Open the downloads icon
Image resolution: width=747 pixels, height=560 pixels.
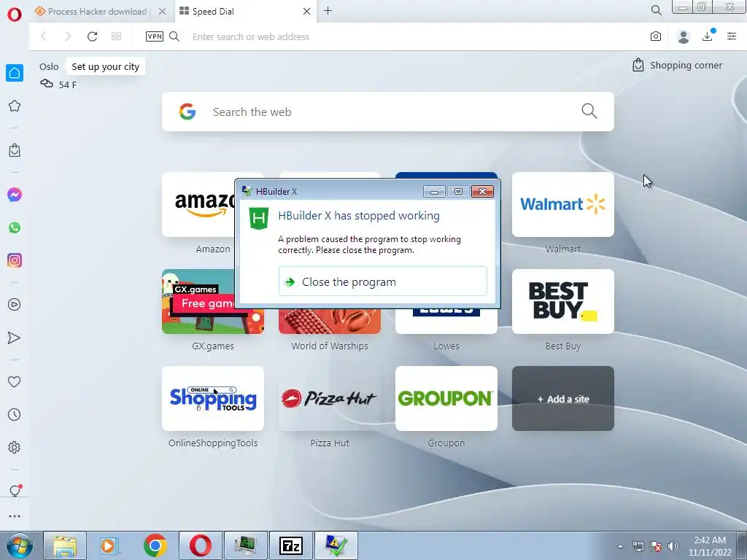(708, 36)
